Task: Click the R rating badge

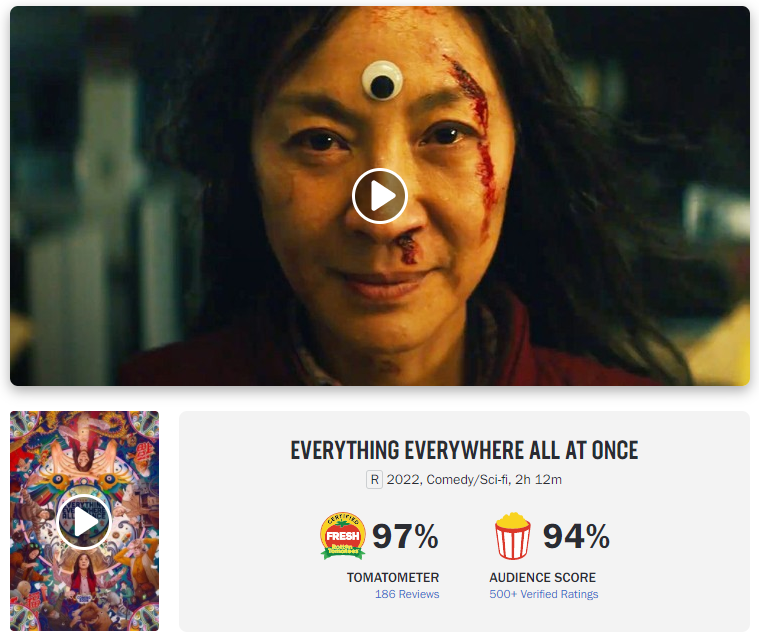Action: [x=374, y=480]
